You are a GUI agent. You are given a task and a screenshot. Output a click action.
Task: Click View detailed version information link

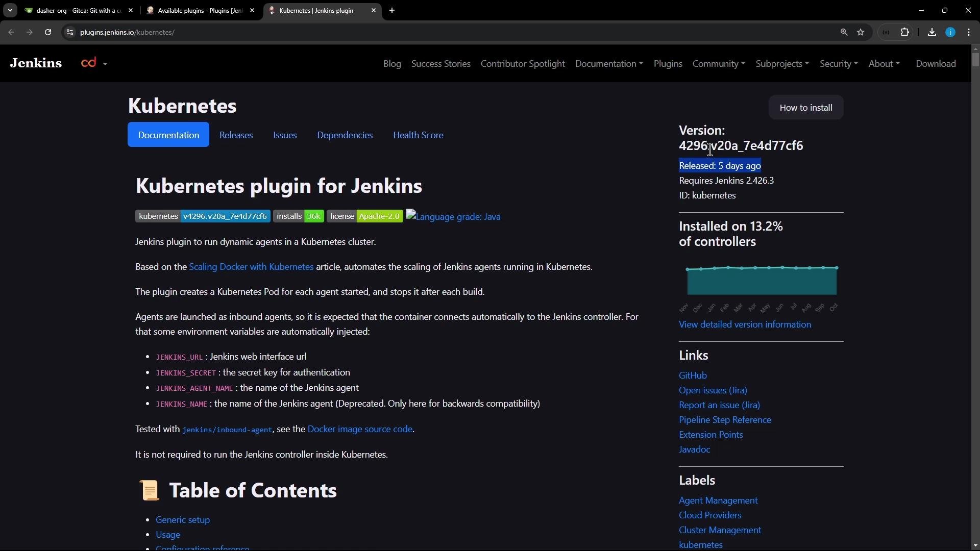[x=745, y=324]
